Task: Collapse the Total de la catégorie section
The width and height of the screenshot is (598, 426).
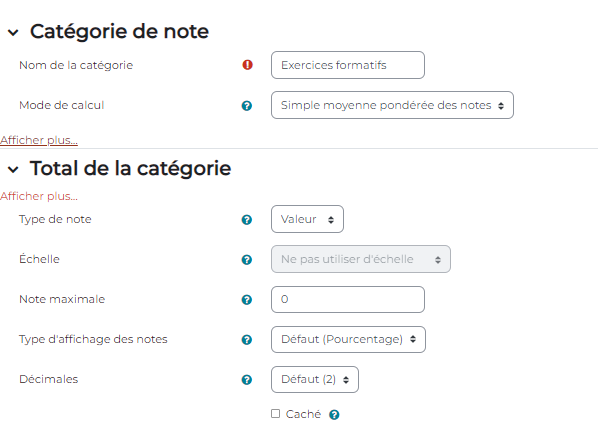Action: pos(13,169)
